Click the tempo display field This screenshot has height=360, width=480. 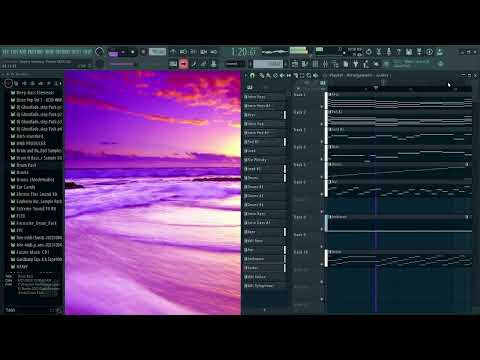pos(157,52)
